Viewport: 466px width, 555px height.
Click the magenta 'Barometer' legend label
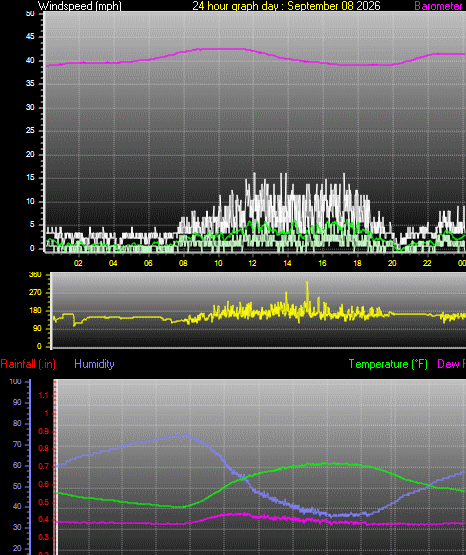tap(438, 6)
